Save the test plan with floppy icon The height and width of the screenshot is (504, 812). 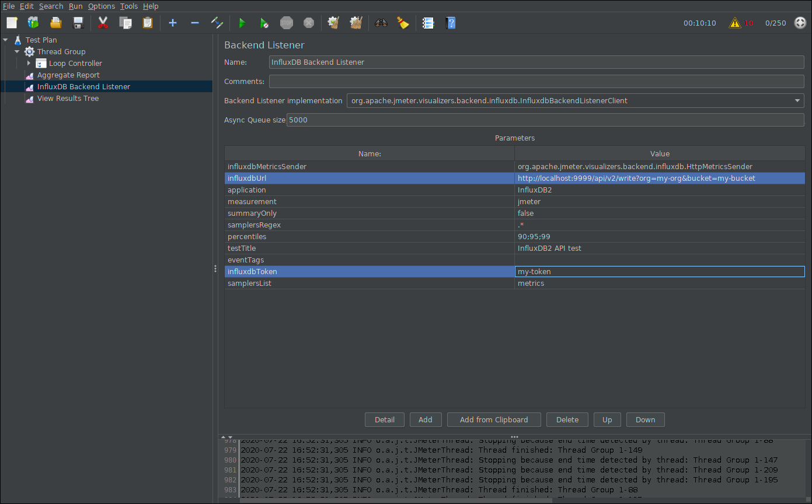78,23
